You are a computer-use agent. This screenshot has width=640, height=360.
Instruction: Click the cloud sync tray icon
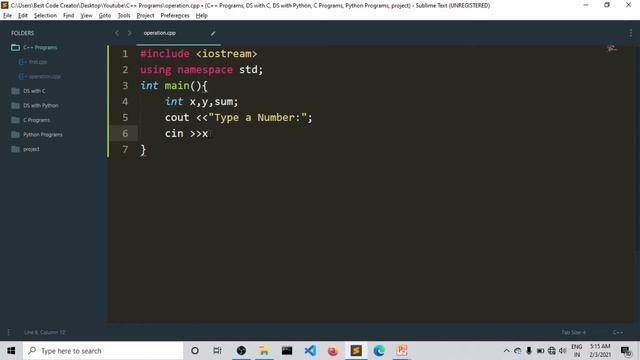pyautogui.click(x=518, y=351)
